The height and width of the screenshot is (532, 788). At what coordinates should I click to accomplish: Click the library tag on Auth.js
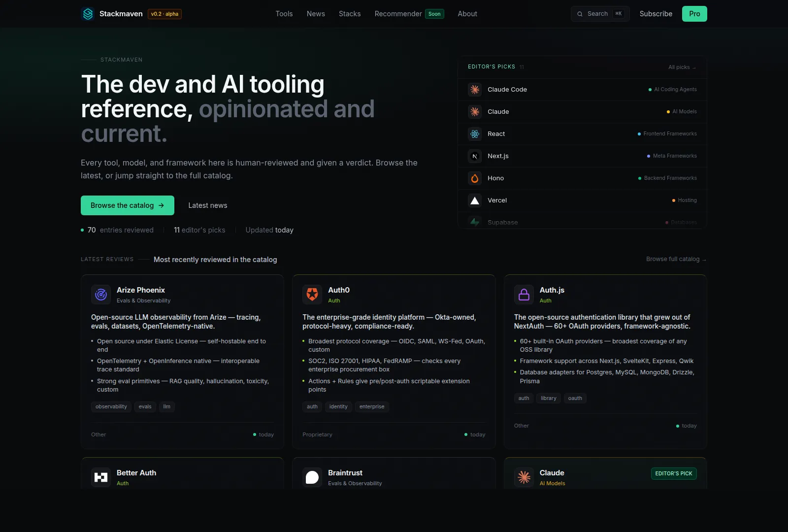click(x=549, y=399)
